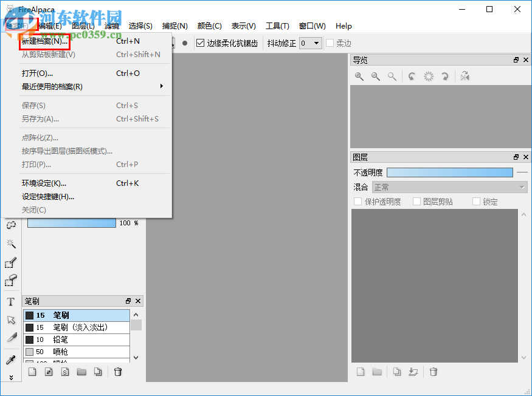Viewport: 532px width, 396px height.
Task: Open the 混合 blend mode dropdown
Action: (450, 186)
